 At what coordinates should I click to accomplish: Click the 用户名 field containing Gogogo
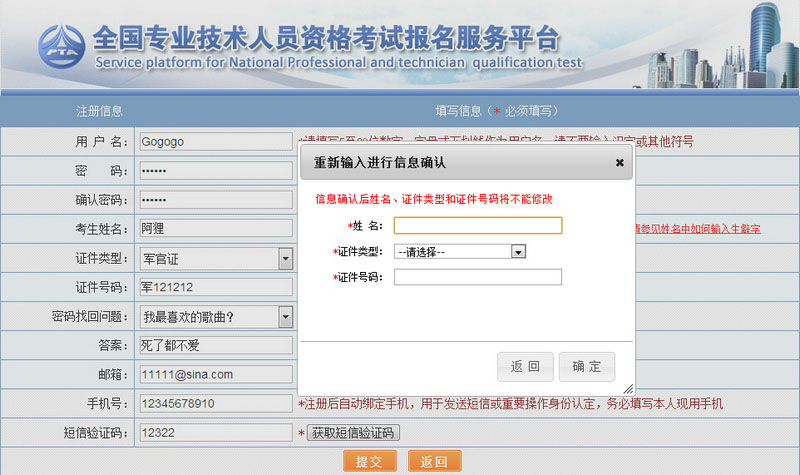click(x=214, y=142)
